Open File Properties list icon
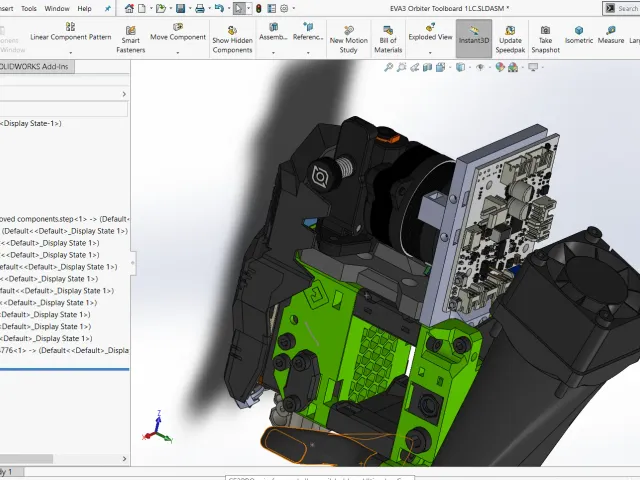 coord(271,8)
